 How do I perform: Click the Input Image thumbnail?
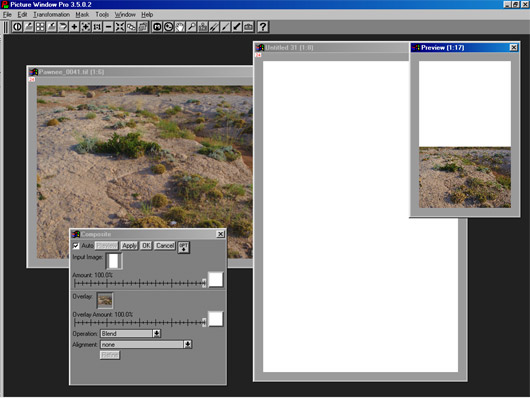(x=114, y=261)
